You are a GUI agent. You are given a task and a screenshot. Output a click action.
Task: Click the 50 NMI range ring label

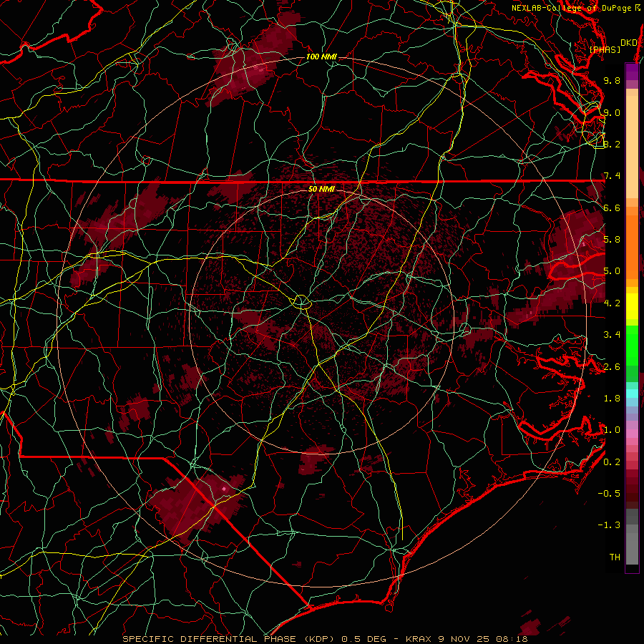(x=321, y=189)
